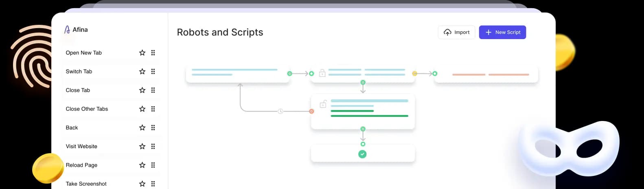
Task: Select the workflow block with orange lines
Action: point(486,75)
